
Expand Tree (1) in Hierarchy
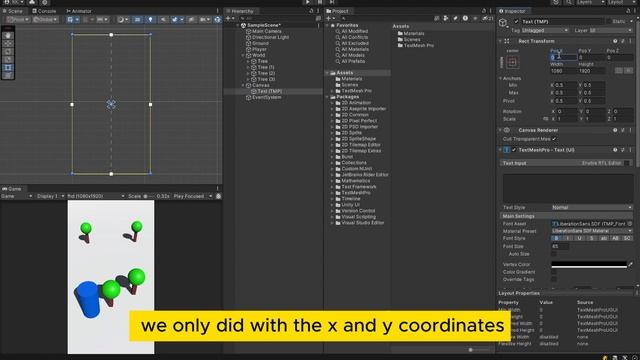click(248, 67)
